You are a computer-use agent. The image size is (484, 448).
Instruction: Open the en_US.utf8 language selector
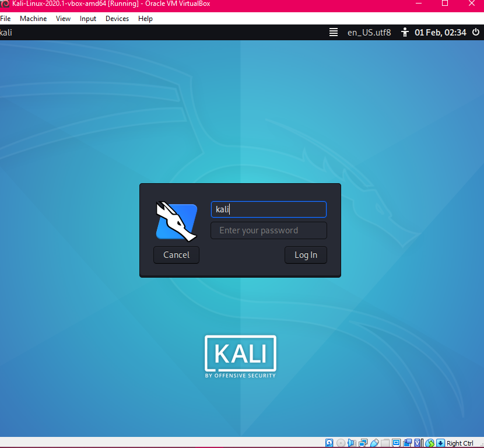[369, 33]
